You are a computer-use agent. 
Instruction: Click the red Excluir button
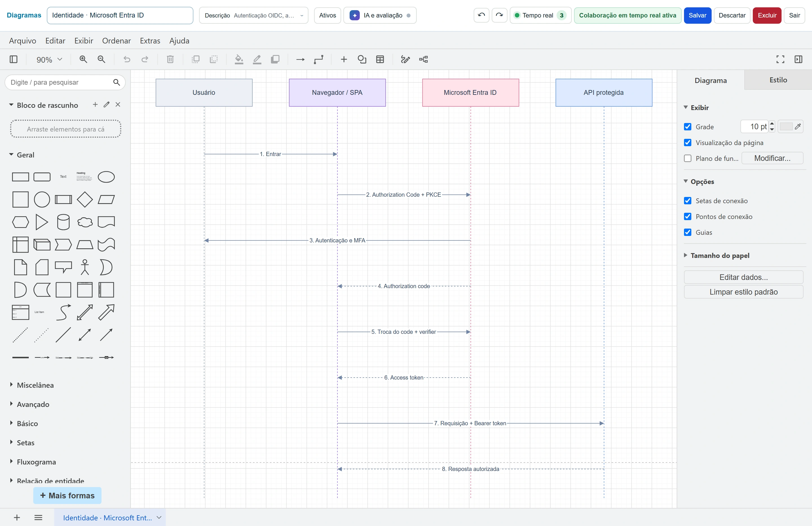pos(767,15)
